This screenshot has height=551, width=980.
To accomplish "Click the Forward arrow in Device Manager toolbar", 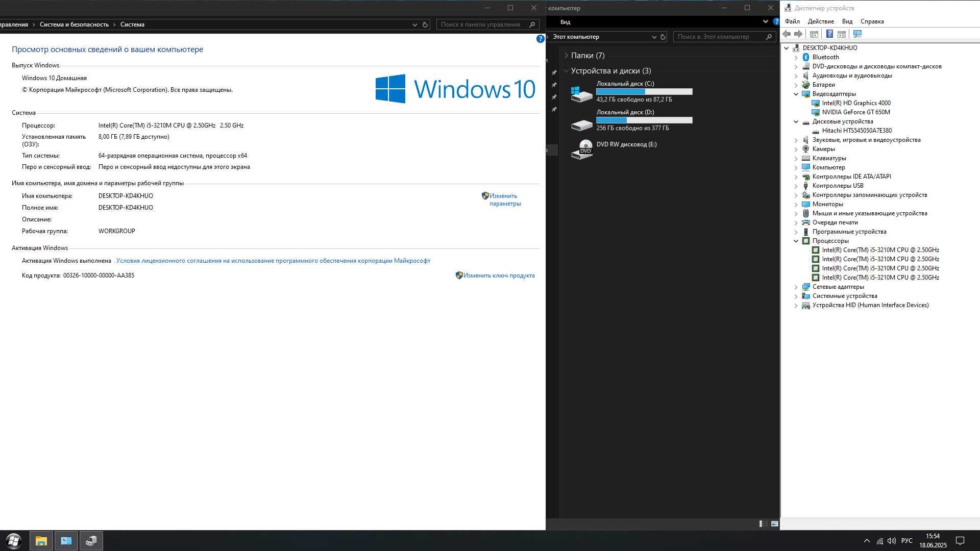I will click(x=798, y=34).
